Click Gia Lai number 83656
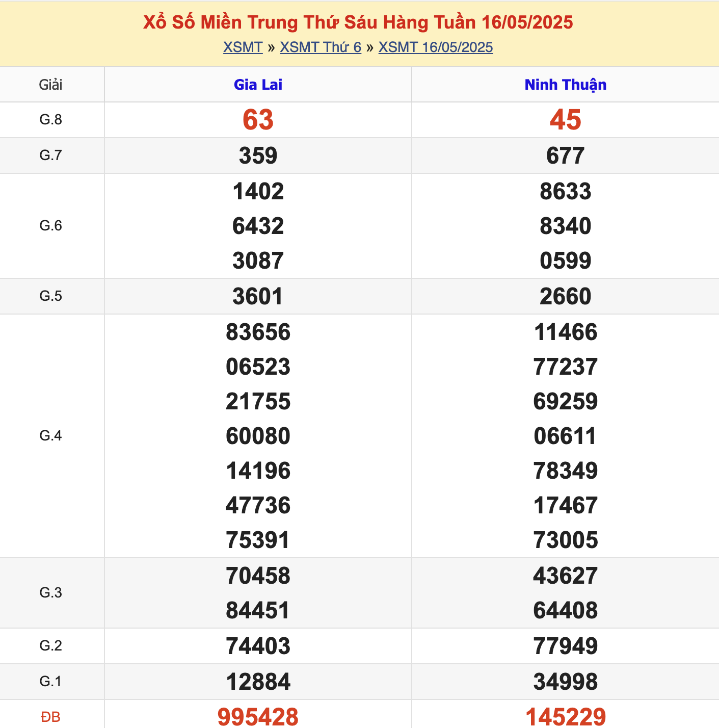Screen dimensions: 719x728 tap(258, 332)
